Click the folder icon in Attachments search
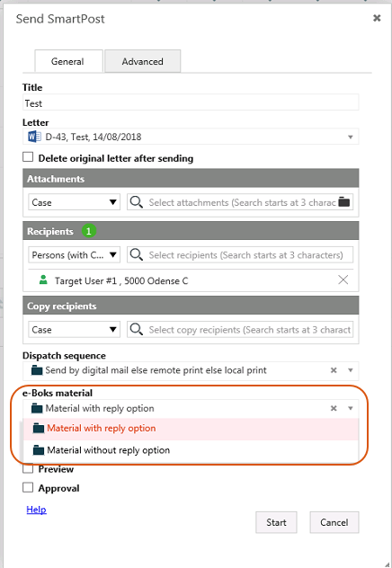Viewport: 392px width, 568px height. [344, 202]
